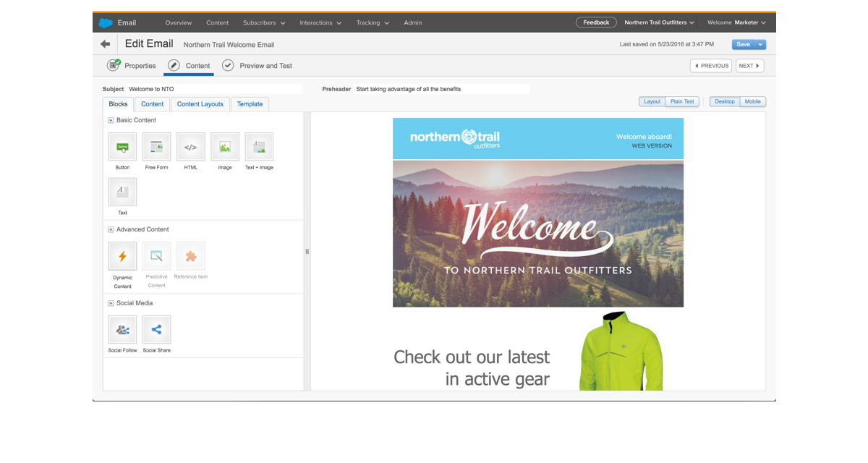This screenshot has height=463, width=868.
Task: Click the Text + Image block
Action: coord(259,147)
